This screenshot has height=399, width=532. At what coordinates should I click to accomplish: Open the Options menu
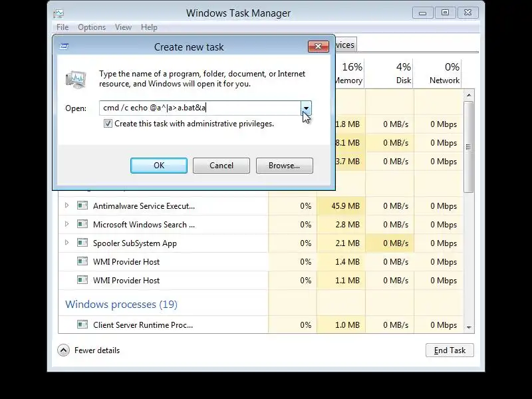(92, 27)
